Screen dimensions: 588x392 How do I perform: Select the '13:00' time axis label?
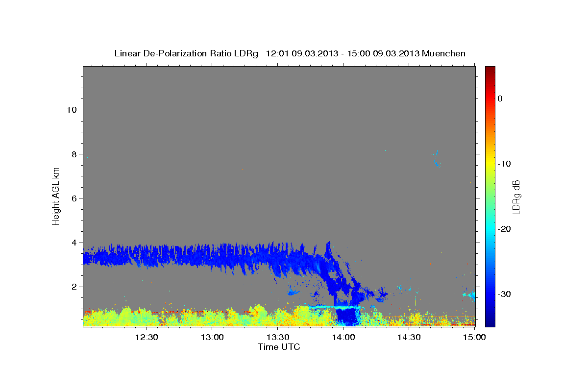[212, 337]
